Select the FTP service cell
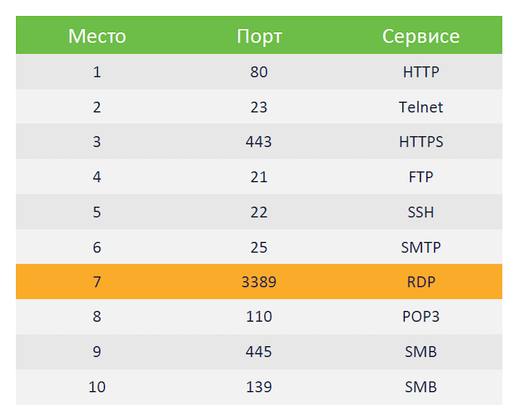 click(x=421, y=177)
